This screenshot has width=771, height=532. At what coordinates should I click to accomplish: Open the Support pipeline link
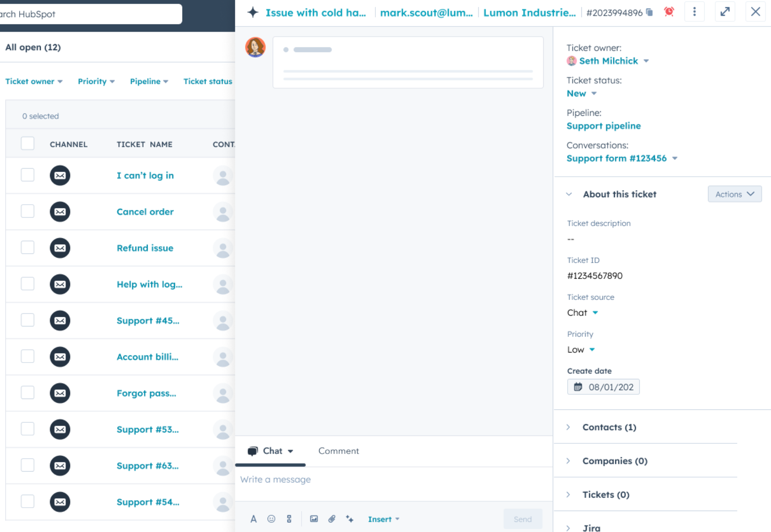(x=604, y=126)
